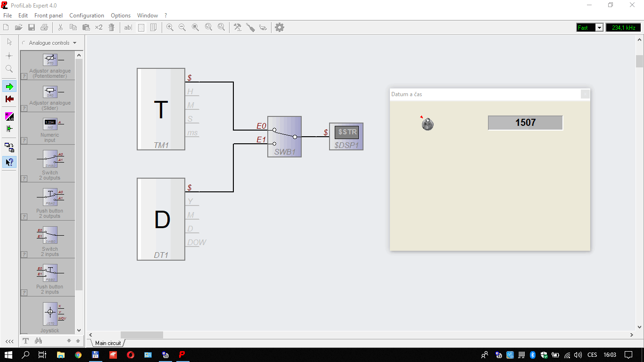Open the Front panel menu

[49, 16]
